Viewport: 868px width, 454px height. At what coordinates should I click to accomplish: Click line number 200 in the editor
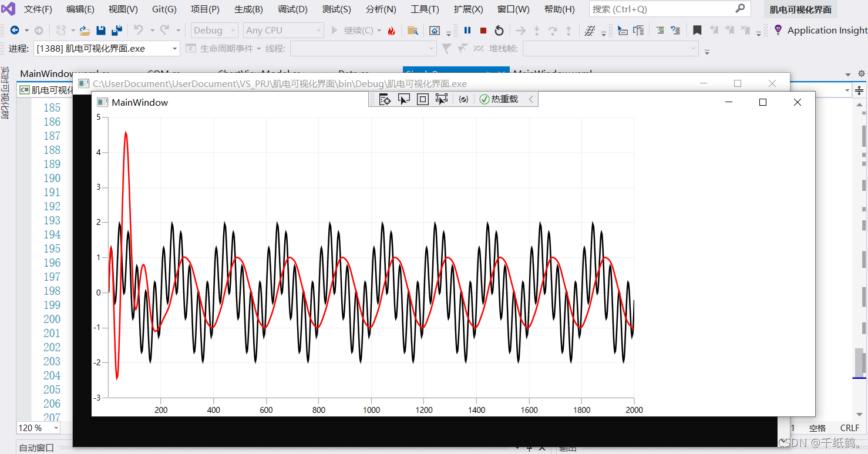(x=52, y=319)
